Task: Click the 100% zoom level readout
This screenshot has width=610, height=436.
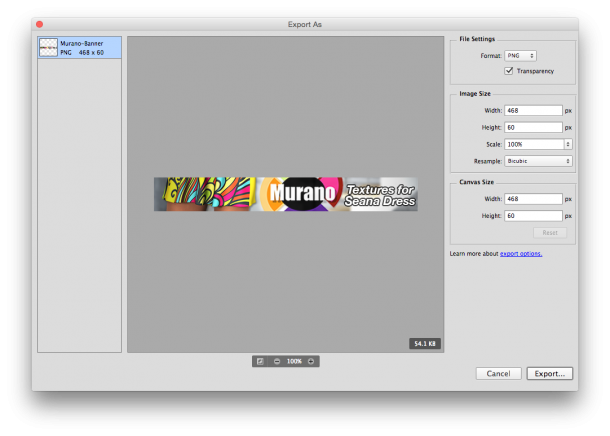Action: 294,361
